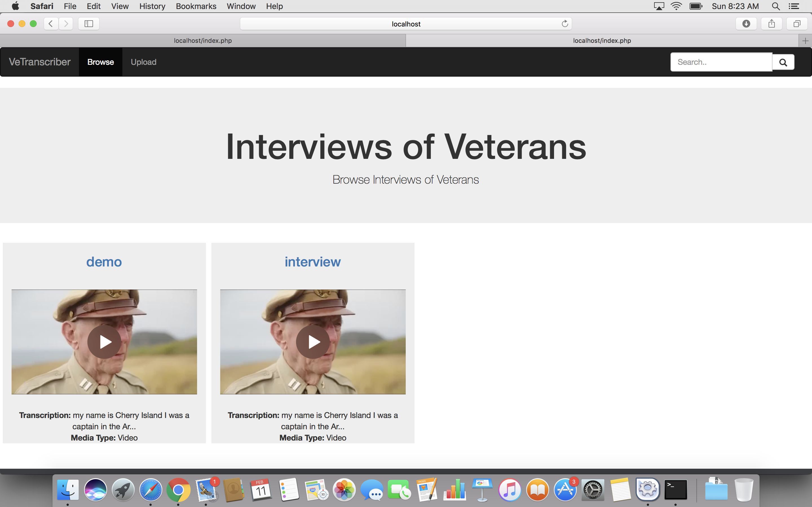Viewport: 812px width, 507px height.
Task: Open the Bookmarks menu
Action: click(196, 6)
